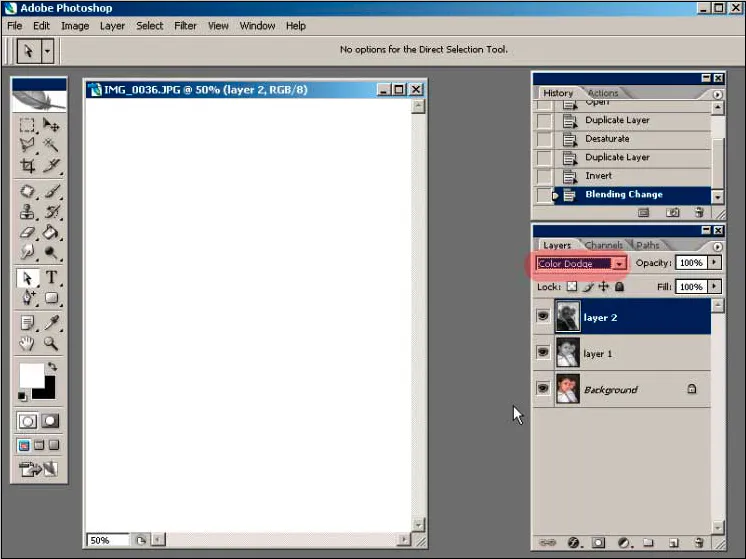Select the Crop tool

tap(27, 165)
